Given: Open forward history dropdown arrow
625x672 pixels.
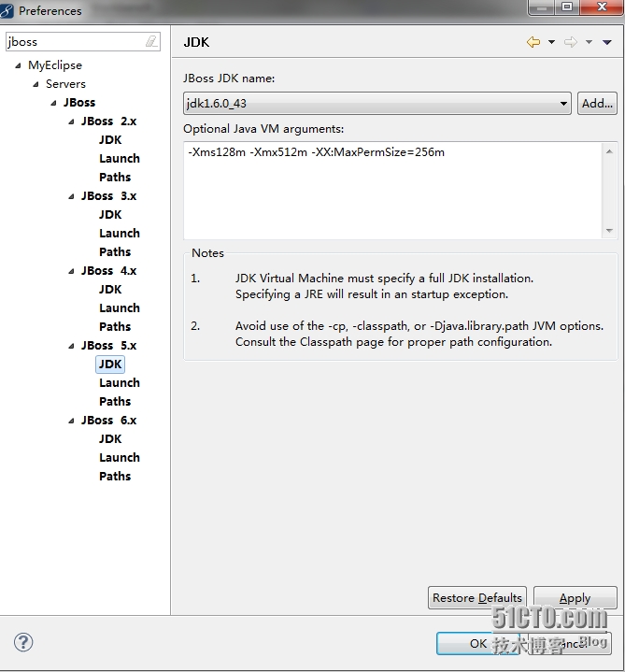Looking at the screenshot, I should (x=589, y=42).
